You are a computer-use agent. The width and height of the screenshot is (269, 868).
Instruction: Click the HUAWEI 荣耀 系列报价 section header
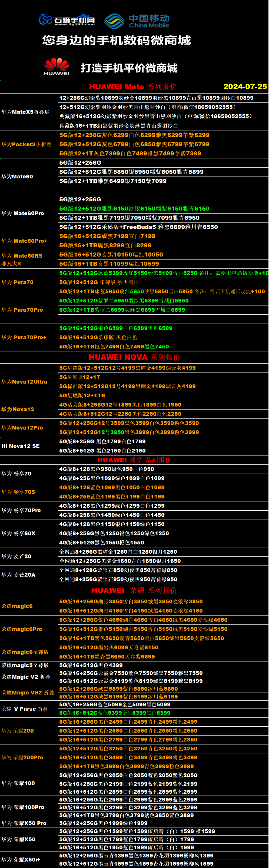(x=134, y=590)
